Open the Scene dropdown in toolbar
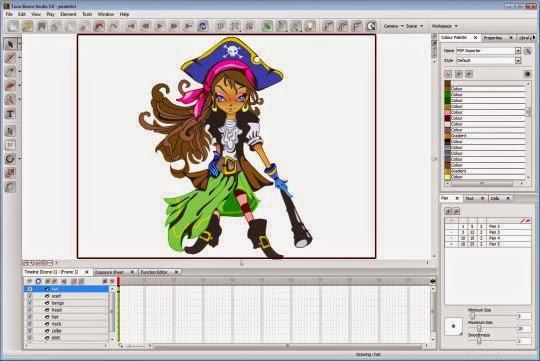540x361 pixels. [x=414, y=26]
